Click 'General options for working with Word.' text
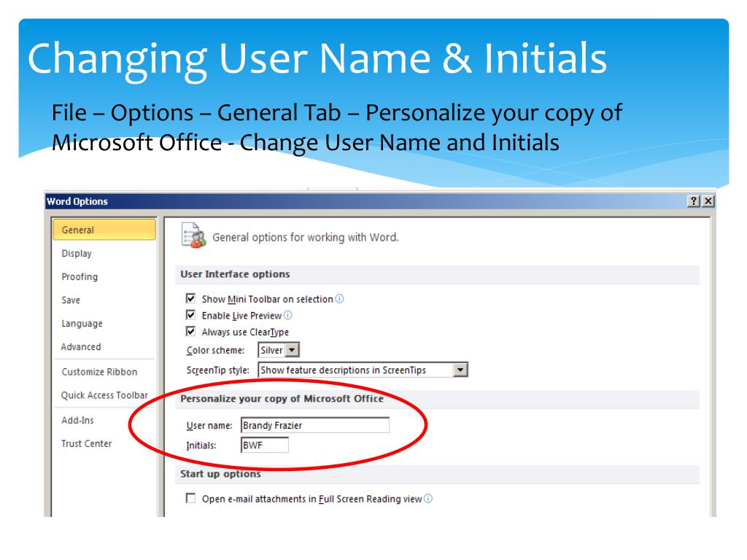 point(306,237)
